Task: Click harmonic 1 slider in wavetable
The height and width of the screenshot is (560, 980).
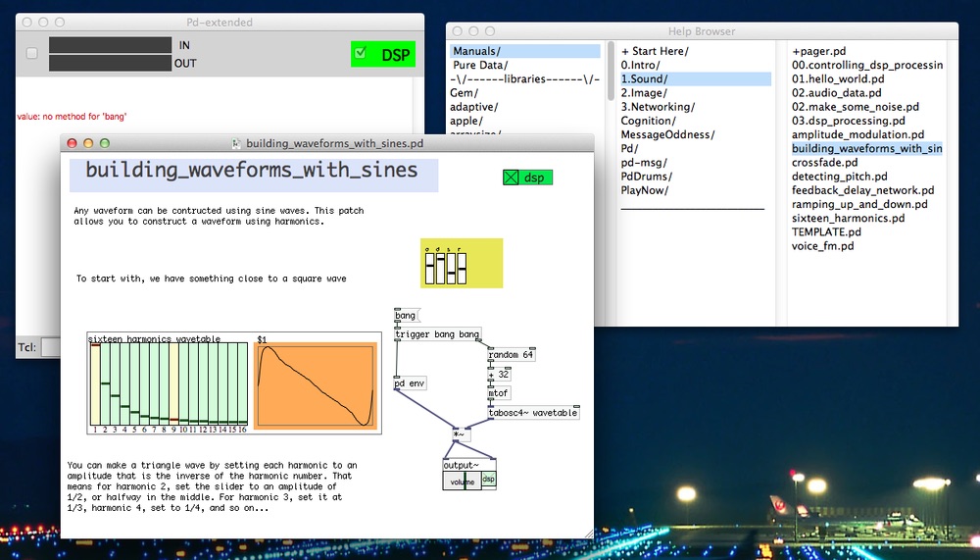Action: (95, 384)
